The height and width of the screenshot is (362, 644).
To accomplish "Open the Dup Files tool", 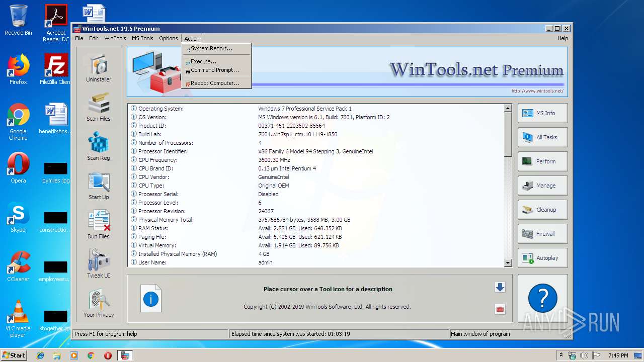I will pyautogui.click(x=99, y=225).
